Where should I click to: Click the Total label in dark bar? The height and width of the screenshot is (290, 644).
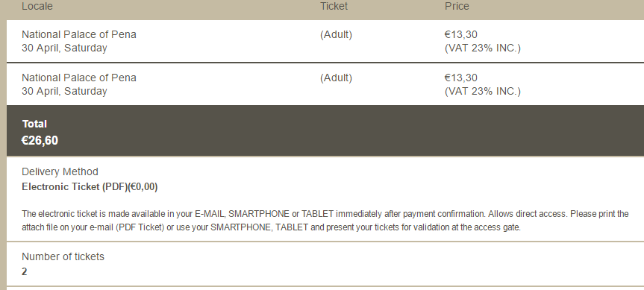pyautogui.click(x=34, y=124)
